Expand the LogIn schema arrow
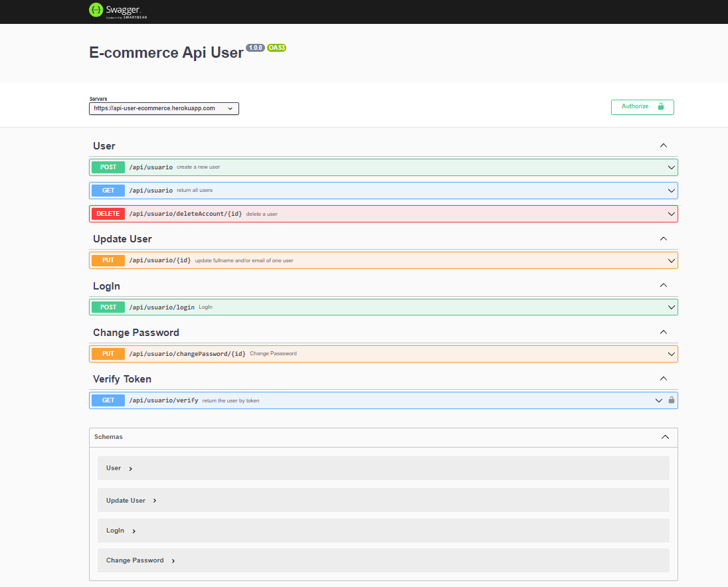 pyautogui.click(x=134, y=531)
